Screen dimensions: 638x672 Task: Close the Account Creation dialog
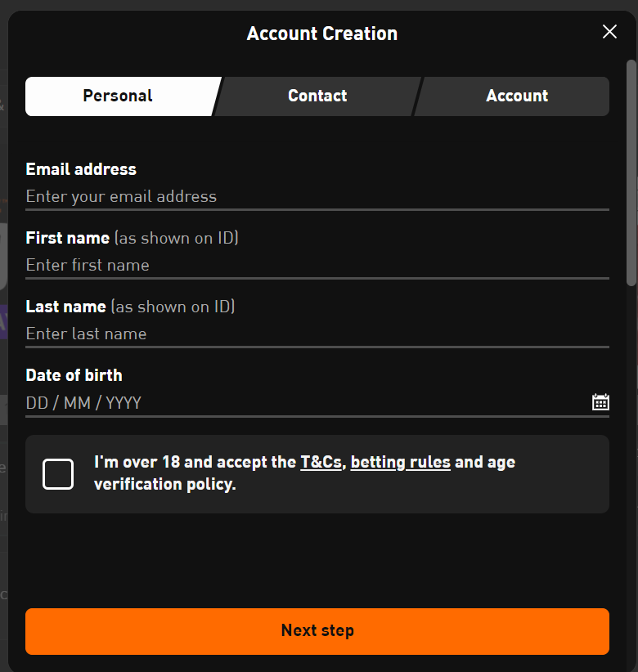tap(609, 32)
